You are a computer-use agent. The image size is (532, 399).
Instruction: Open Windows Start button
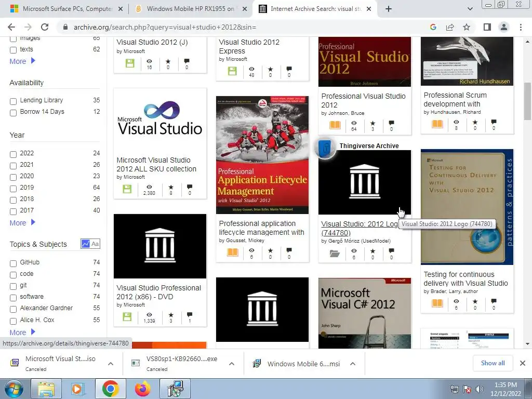14,389
